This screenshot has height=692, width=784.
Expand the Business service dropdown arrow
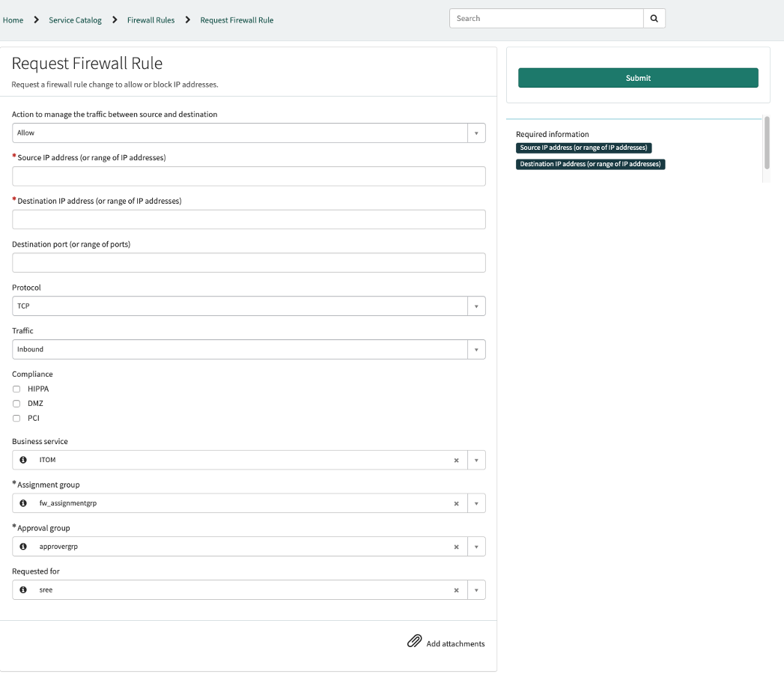coord(476,460)
